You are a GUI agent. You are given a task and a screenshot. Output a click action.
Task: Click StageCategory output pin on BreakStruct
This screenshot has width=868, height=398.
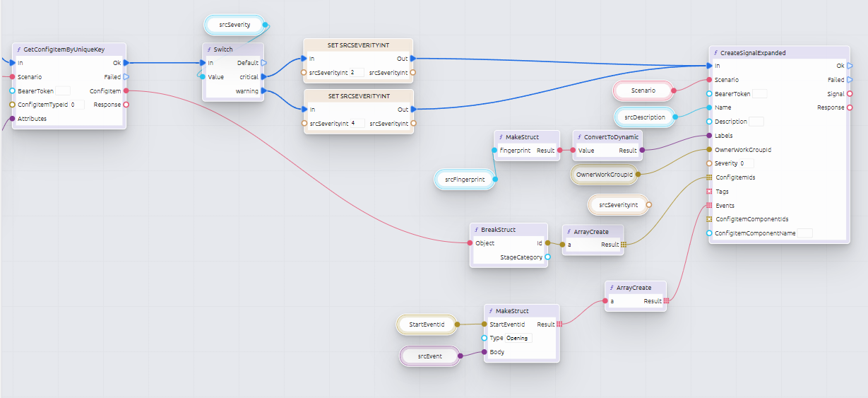point(547,257)
